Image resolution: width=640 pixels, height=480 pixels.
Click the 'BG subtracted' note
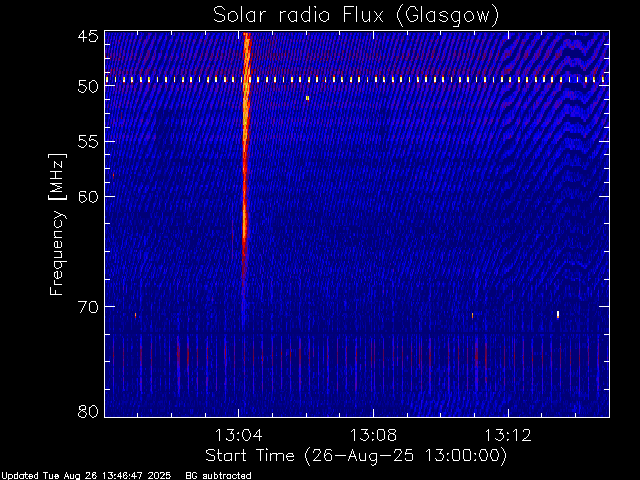pyautogui.click(x=218, y=476)
